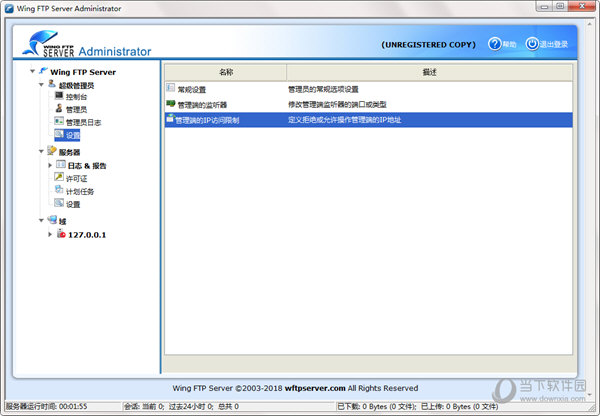Click the 管理端的IP访问限制 row icon
This screenshot has height=416, width=600.
click(170, 119)
